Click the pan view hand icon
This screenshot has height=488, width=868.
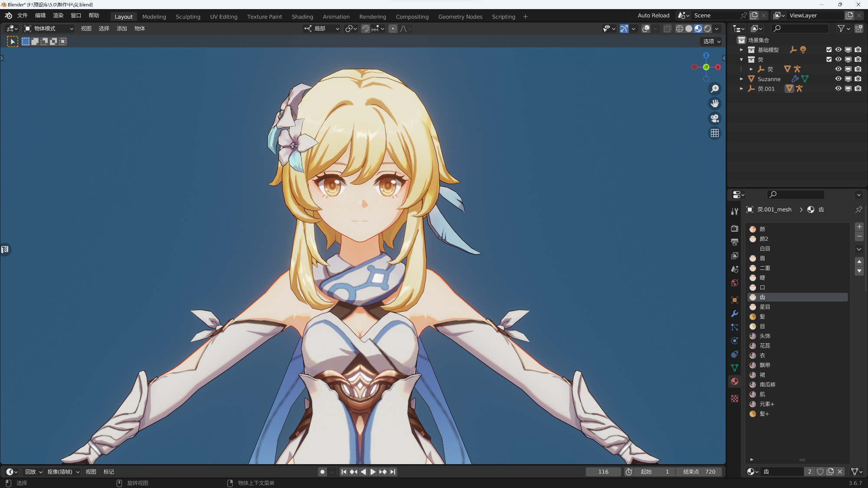pos(714,104)
